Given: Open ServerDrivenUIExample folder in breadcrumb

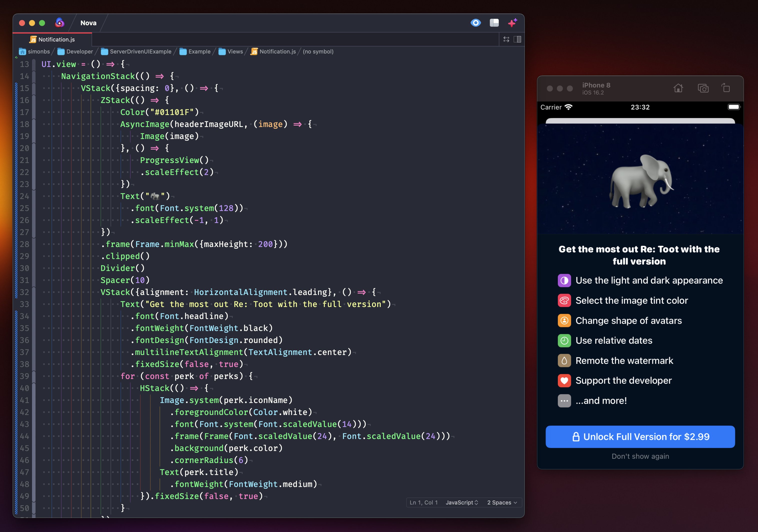Looking at the screenshot, I should pos(136,51).
